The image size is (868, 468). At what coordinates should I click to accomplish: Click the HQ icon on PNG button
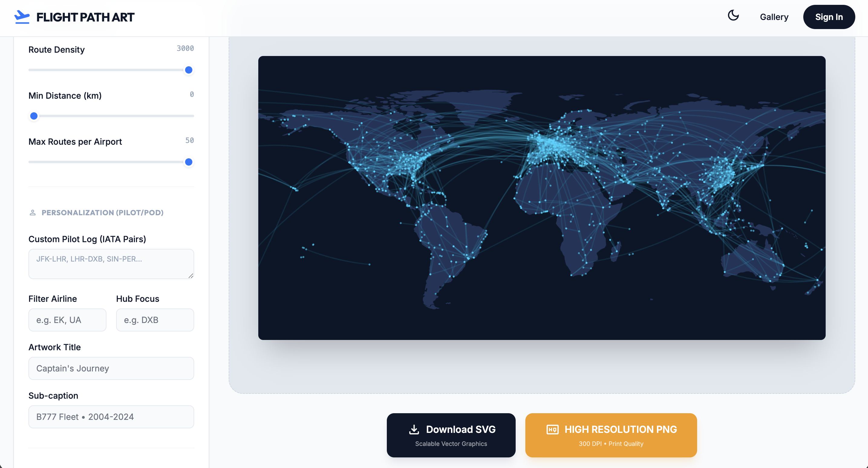[553, 430]
